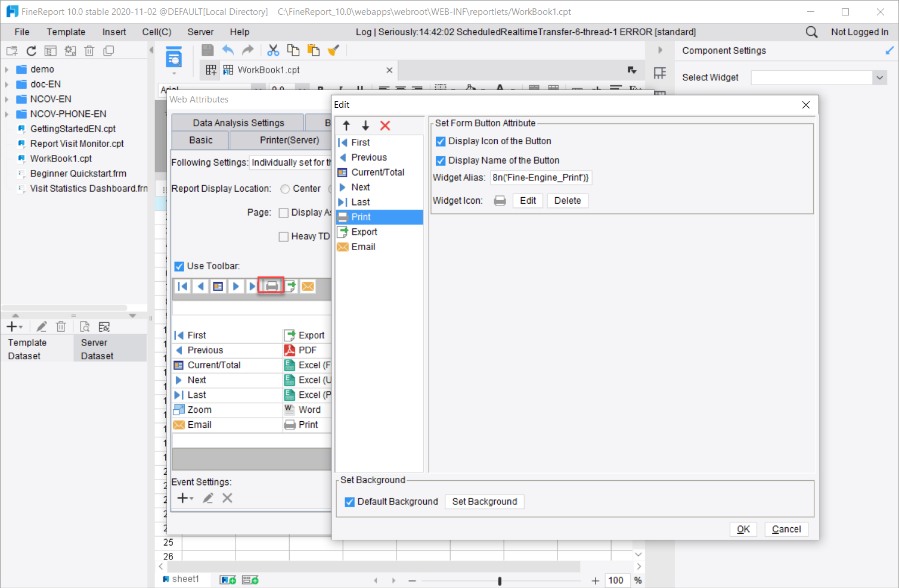Open the Cell(C) menu

tap(157, 32)
